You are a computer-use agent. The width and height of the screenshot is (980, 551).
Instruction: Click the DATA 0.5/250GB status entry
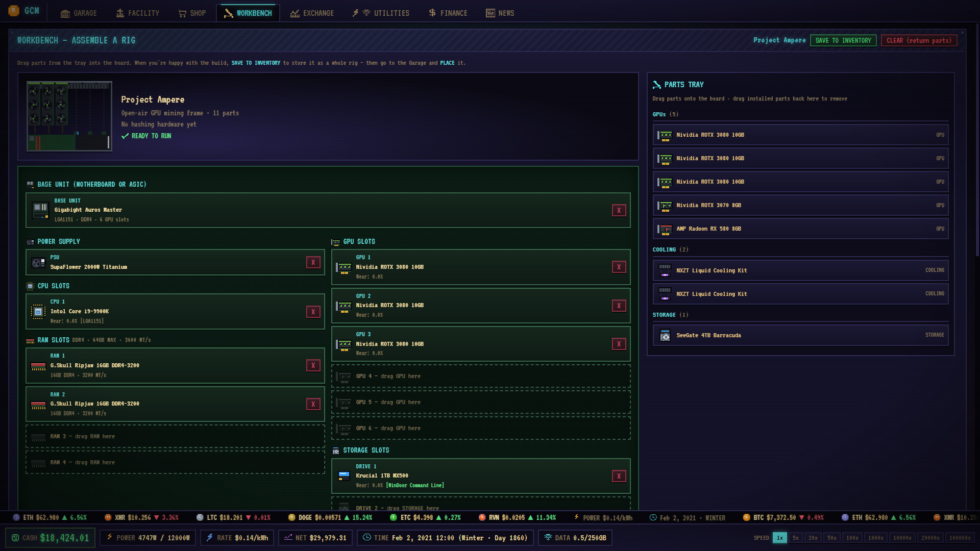click(575, 538)
